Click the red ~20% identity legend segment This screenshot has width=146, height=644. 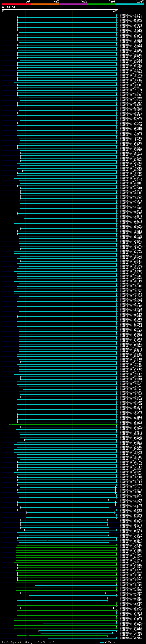[x=16, y=4]
